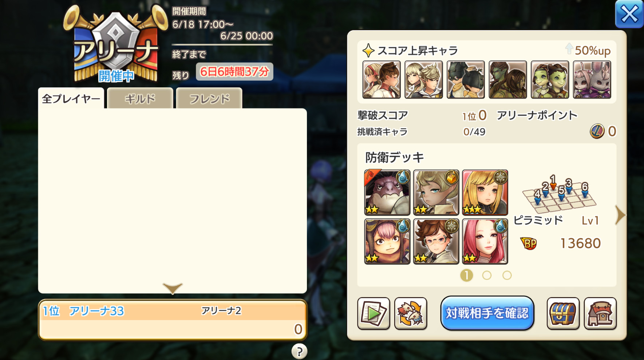Image resolution: width=644 pixels, height=360 pixels.
Task: Tap your 1位 アリーナ33 ranking row
Action: coord(173,320)
